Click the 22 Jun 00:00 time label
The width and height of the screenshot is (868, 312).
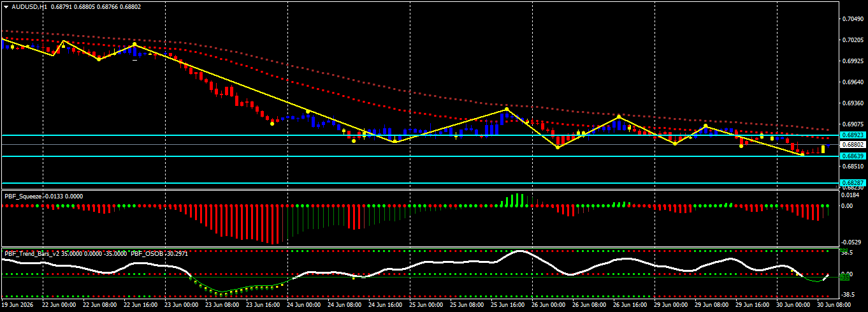click(59, 306)
